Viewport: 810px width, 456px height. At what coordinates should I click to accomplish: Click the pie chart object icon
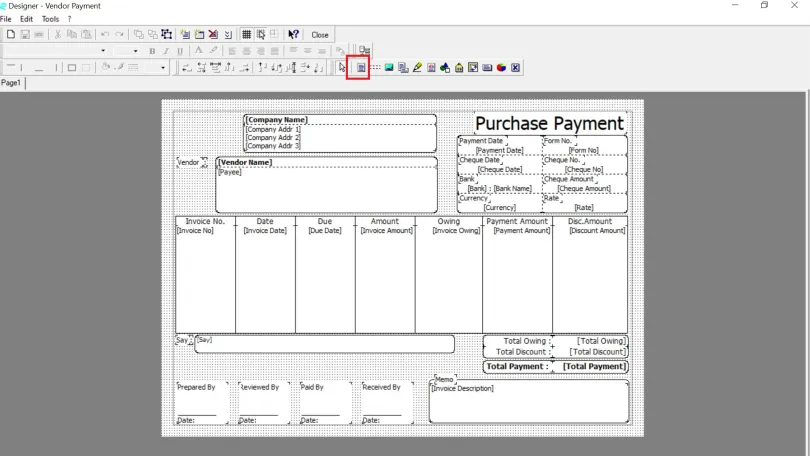tap(501, 68)
